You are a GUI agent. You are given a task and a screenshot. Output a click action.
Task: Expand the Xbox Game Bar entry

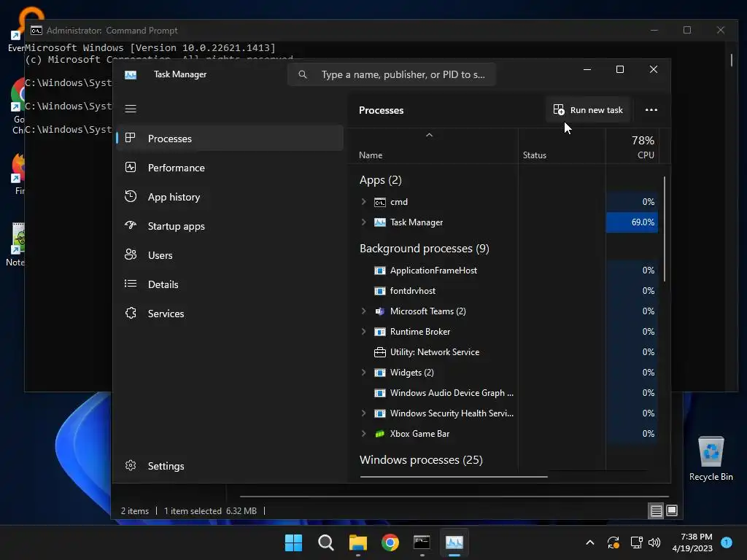[x=363, y=434]
